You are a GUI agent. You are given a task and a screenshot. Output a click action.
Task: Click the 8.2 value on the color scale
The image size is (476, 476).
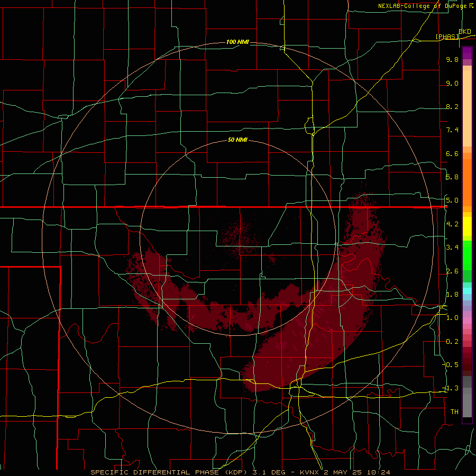click(452, 106)
